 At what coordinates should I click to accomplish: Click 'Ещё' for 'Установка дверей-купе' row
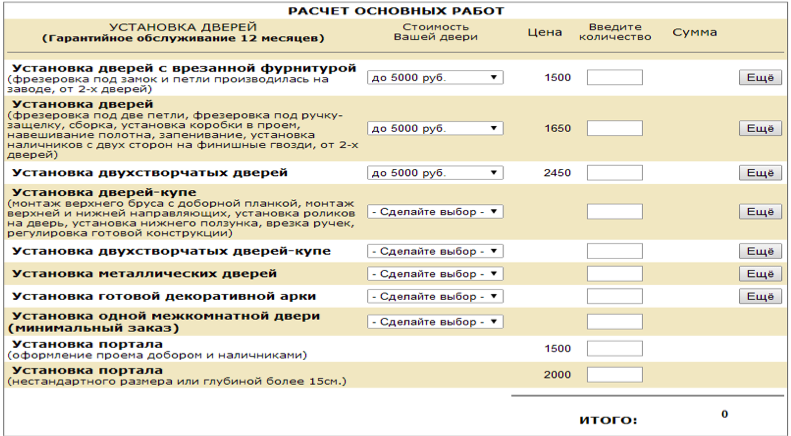760,212
